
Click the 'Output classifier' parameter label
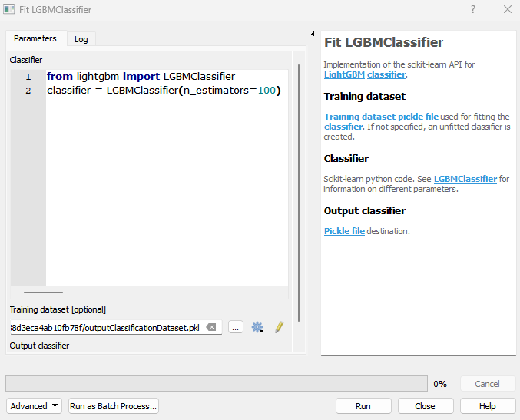click(39, 346)
